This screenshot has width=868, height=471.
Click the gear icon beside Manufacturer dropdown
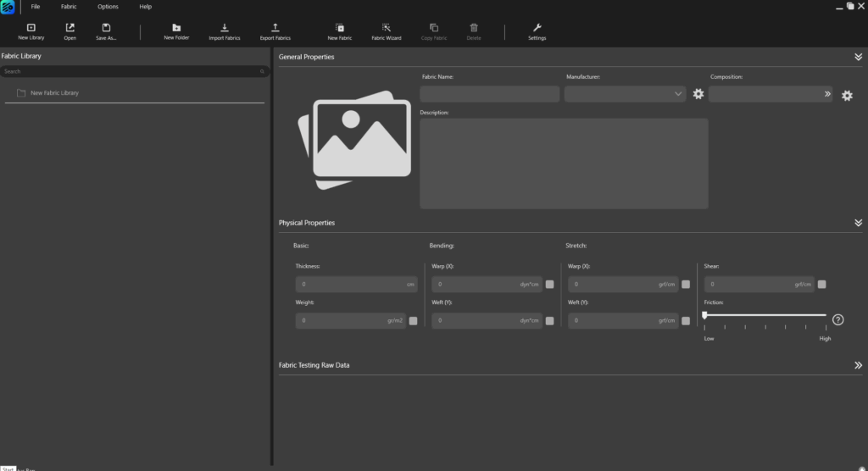(698, 94)
